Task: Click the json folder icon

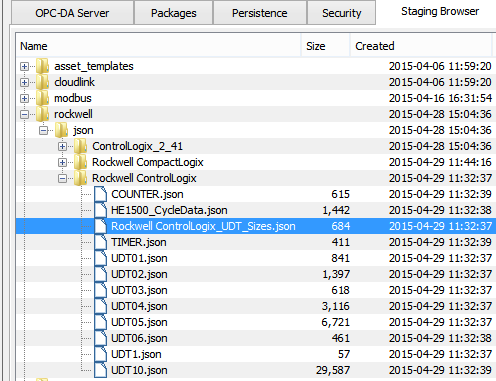Action: point(61,130)
